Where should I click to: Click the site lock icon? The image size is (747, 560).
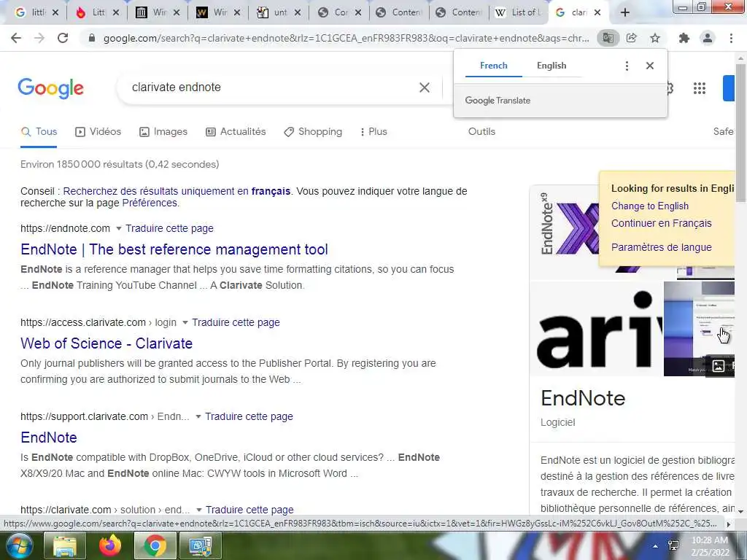pyautogui.click(x=92, y=38)
